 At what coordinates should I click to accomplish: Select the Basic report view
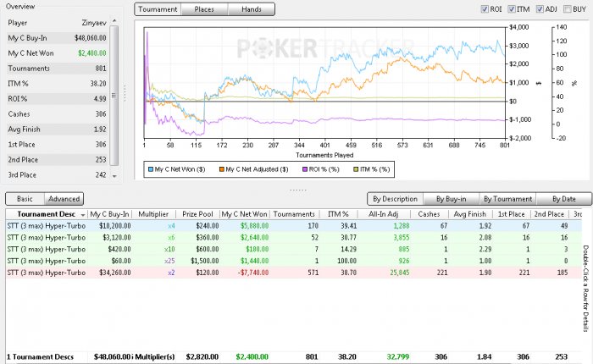26,199
